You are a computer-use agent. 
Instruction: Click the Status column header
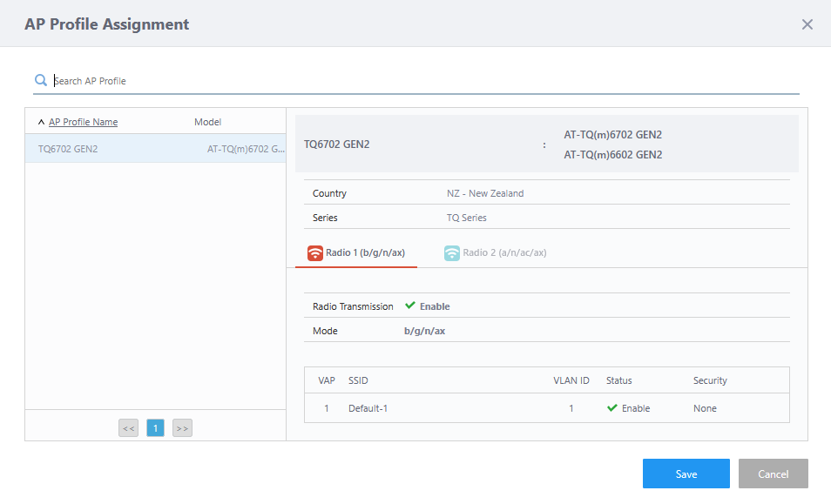pyautogui.click(x=619, y=380)
